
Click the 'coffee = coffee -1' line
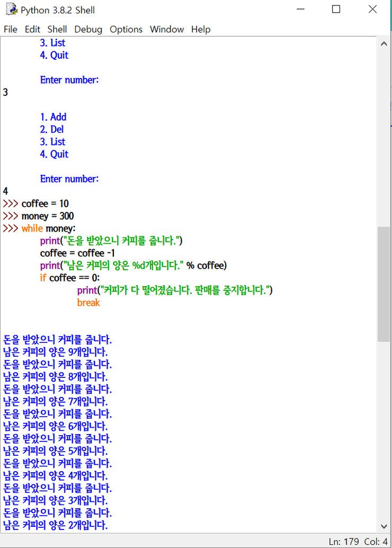(77, 253)
